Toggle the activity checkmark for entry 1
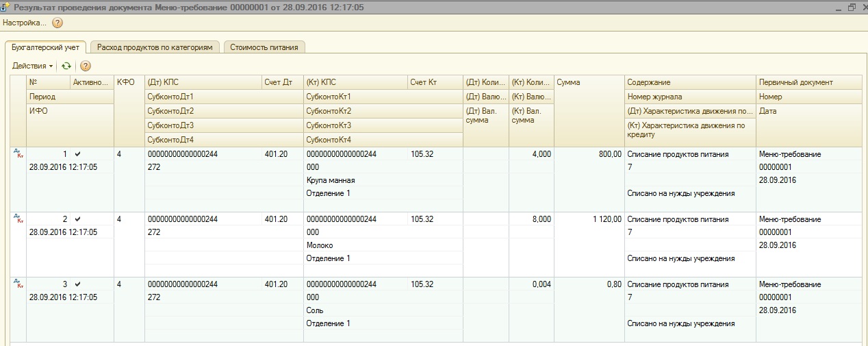The image size is (868, 346). tap(77, 154)
